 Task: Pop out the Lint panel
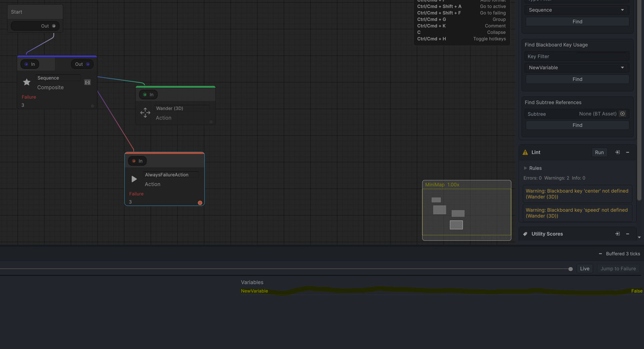(x=617, y=152)
